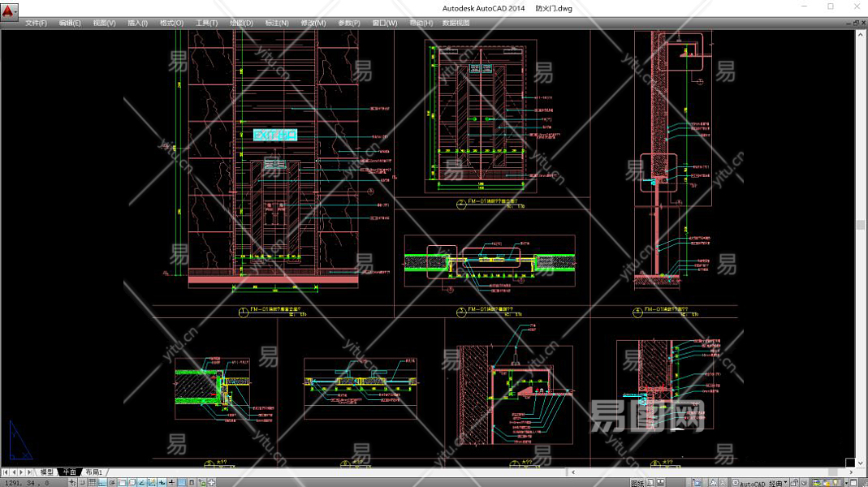Open the AutoCAD 经典 workspace dropdown
This screenshot has height=487, width=868.
763,483
